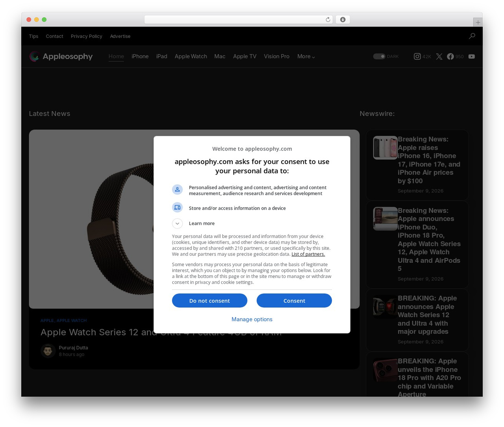The height and width of the screenshot is (427, 504).
Task: Click the Appleosophy logo icon
Action: [34, 56]
